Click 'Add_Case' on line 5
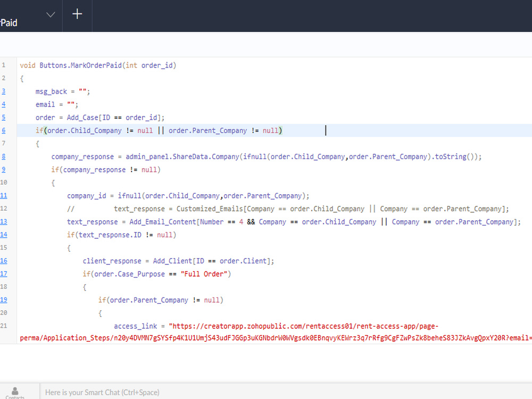The height and width of the screenshot is (399, 532). coord(82,118)
